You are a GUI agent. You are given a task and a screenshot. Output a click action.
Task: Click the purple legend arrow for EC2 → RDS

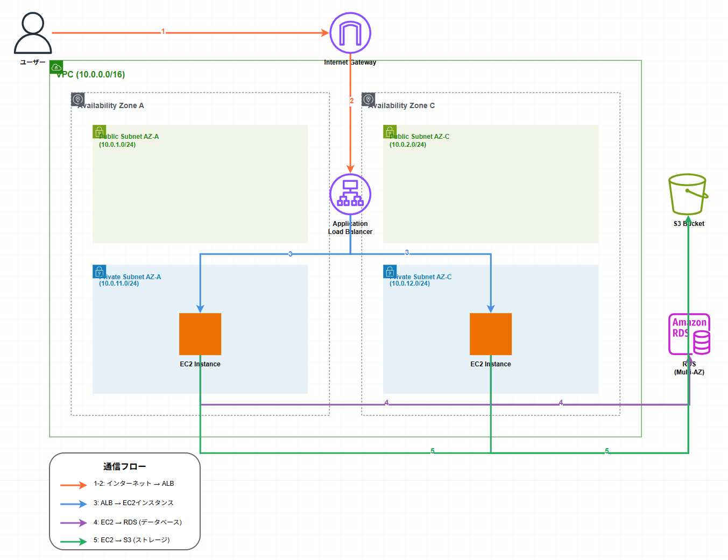(x=74, y=523)
